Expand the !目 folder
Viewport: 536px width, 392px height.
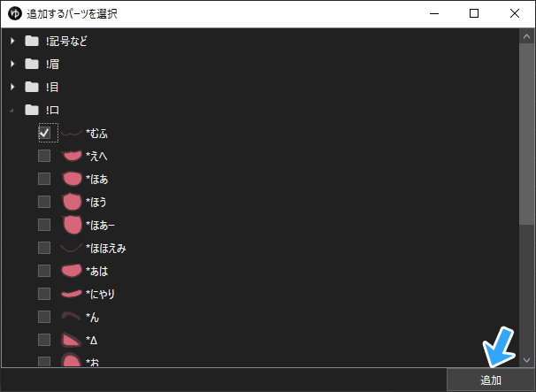[x=12, y=87]
